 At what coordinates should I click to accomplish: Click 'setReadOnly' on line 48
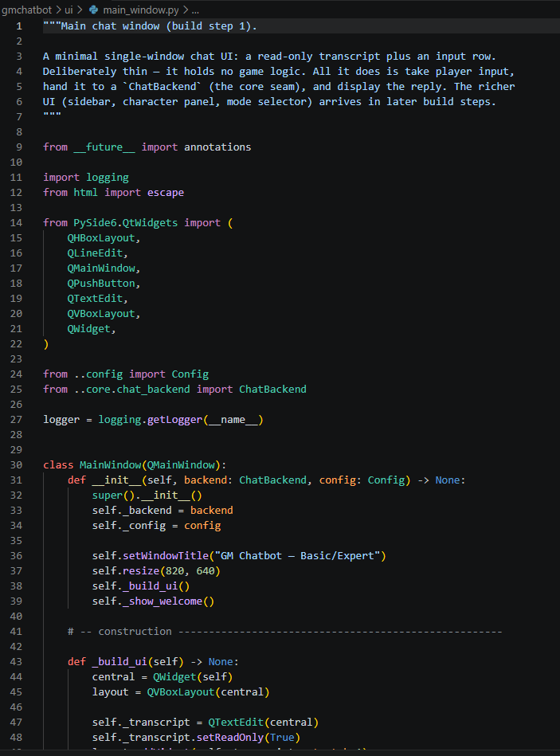[230, 737]
